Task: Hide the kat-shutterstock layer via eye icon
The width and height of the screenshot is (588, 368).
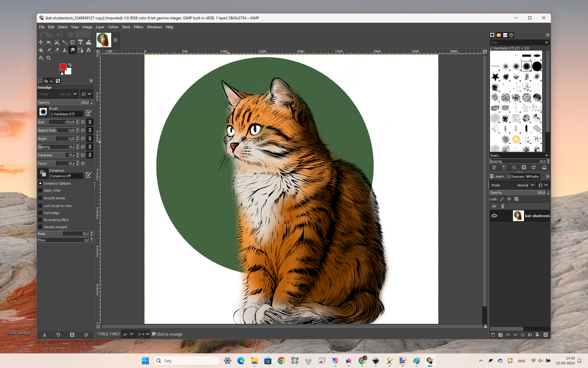Action: pos(494,216)
